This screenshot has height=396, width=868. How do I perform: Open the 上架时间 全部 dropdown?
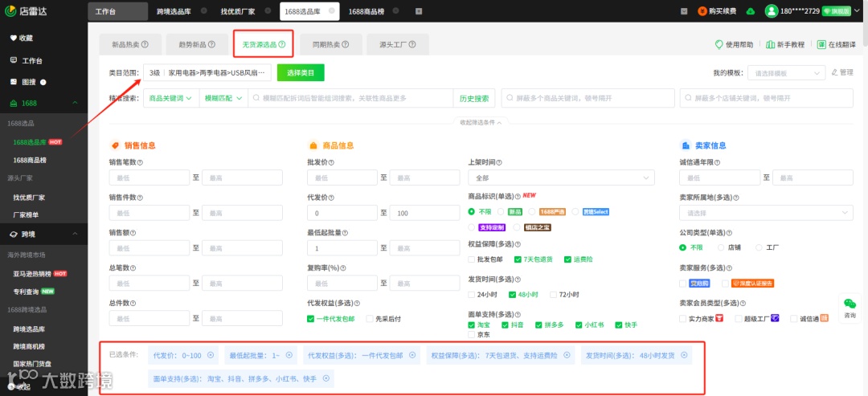point(561,178)
